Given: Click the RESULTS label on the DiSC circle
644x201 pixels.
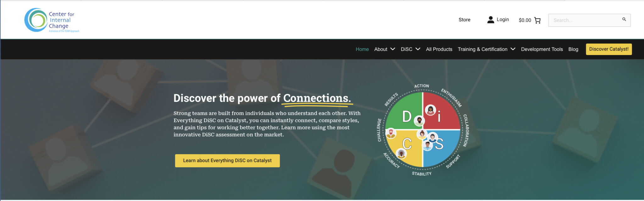Looking at the screenshot, I should click(391, 99).
